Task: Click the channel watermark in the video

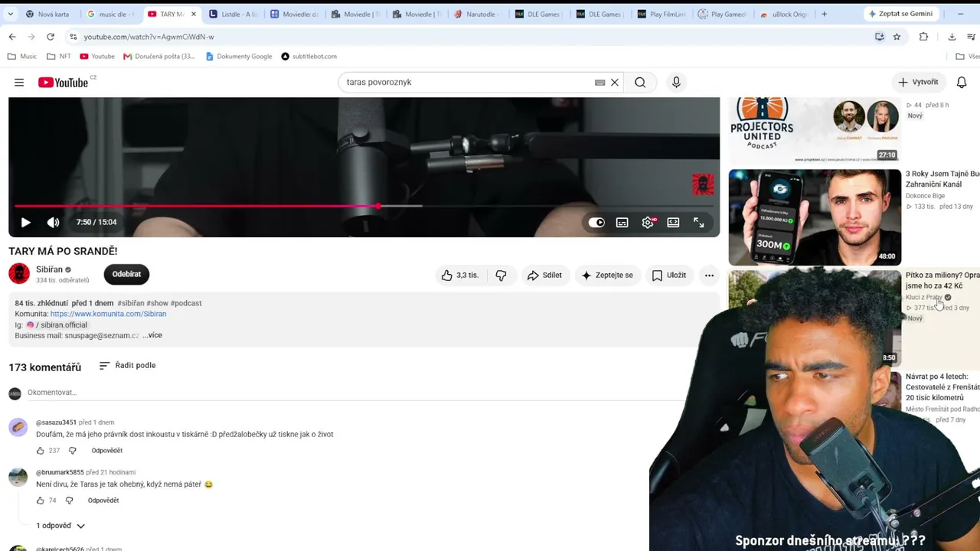Action: click(703, 184)
